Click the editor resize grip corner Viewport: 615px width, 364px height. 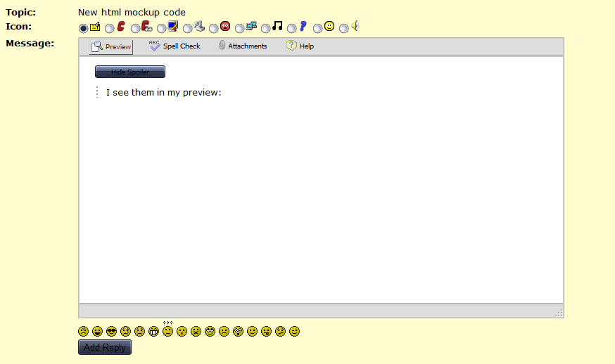coord(559,313)
